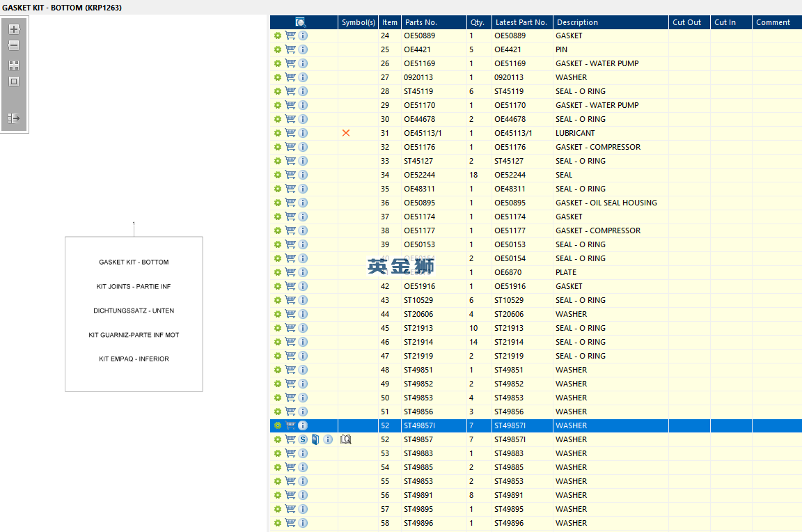Open the info icon for item 31 LUBRICANT
802x532 pixels.
coord(303,133)
